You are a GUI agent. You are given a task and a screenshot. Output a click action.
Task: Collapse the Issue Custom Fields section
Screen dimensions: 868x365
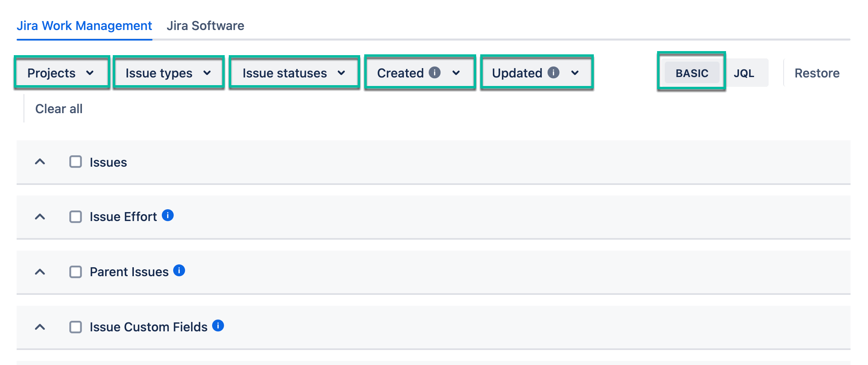(40, 327)
